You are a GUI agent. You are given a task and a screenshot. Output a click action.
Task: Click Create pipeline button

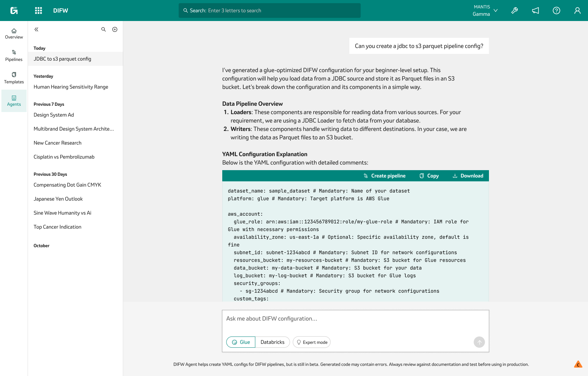coord(384,176)
